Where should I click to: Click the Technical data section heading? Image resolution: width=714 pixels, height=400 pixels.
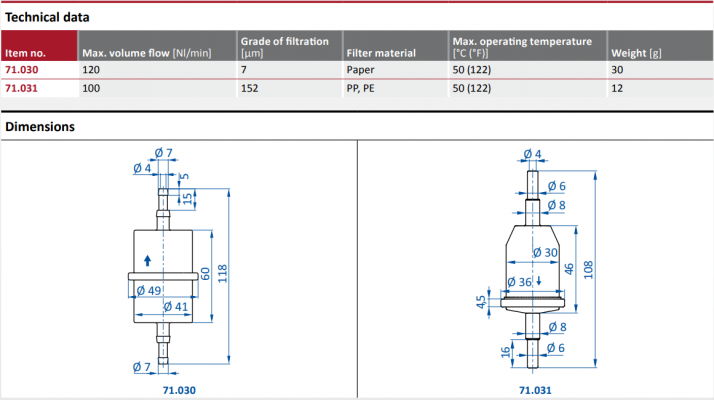[47, 17]
